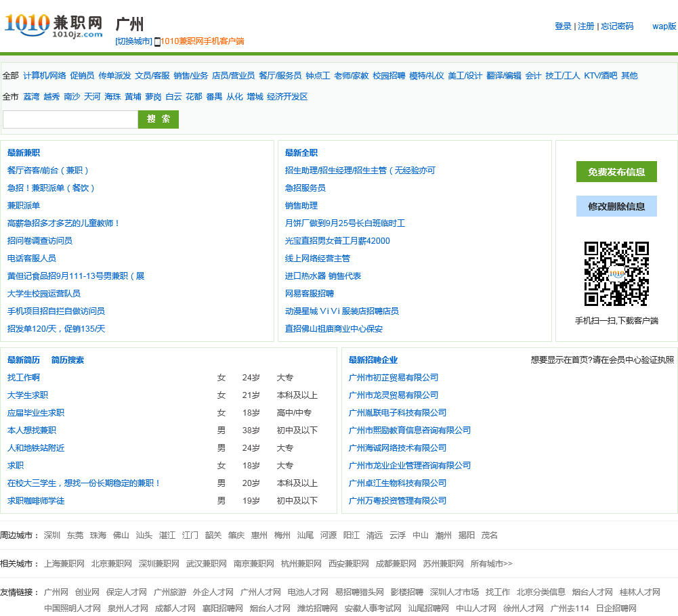Screen dimensions: 678x616
Task: Select 传单派发 category
Action: [x=114, y=76]
